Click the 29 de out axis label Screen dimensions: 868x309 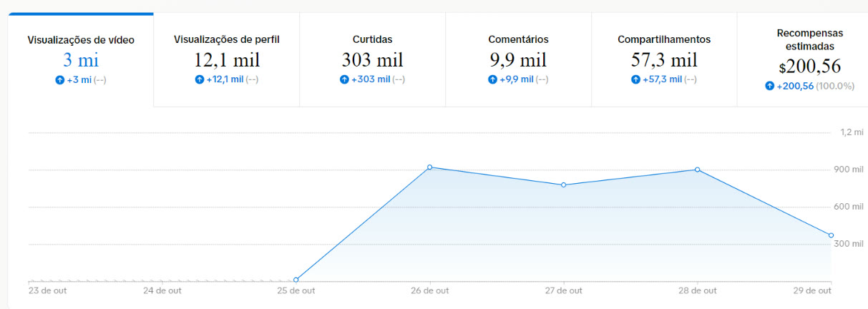point(811,291)
